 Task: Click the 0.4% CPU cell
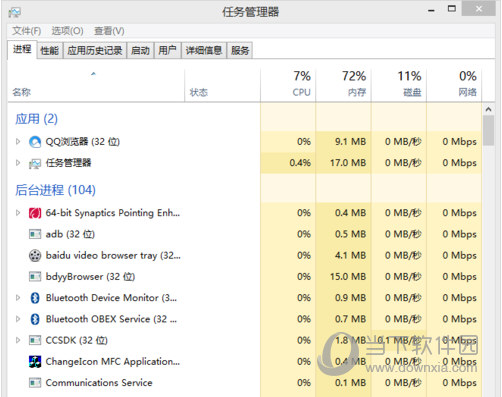(x=288, y=163)
